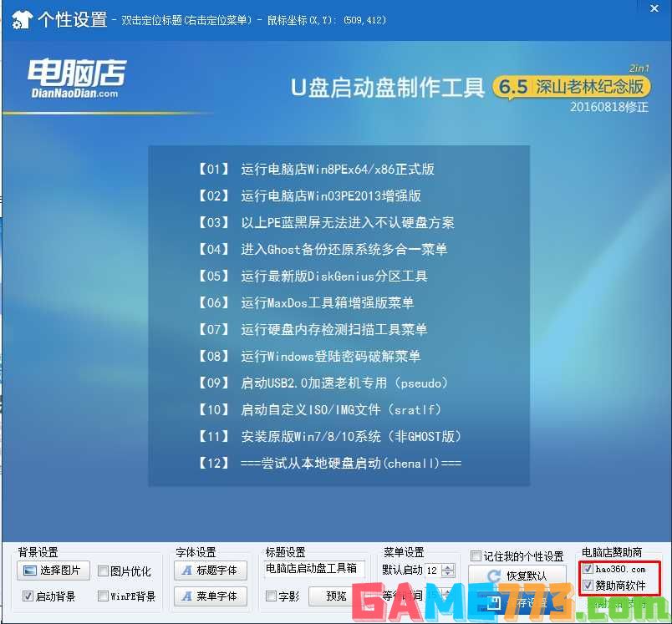This screenshot has width=672, height=624.
Task: Enable the 图片优化 checkbox
Action: pyautogui.click(x=103, y=571)
